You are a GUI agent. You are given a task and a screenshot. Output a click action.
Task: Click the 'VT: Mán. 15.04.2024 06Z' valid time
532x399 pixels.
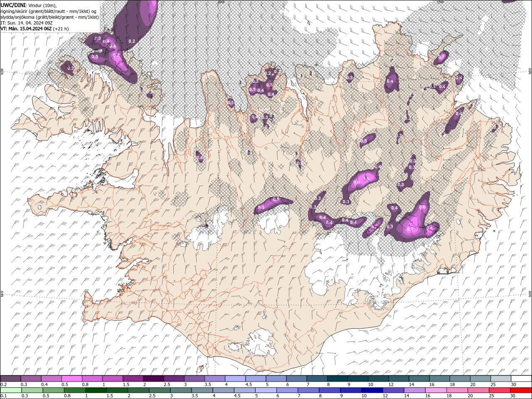(x=26, y=29)
